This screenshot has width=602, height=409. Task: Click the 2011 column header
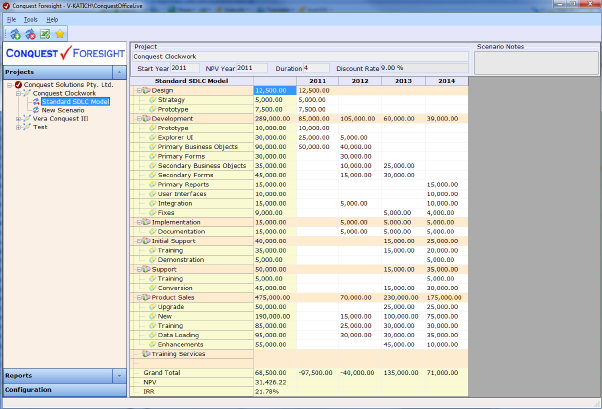[318, 81]
